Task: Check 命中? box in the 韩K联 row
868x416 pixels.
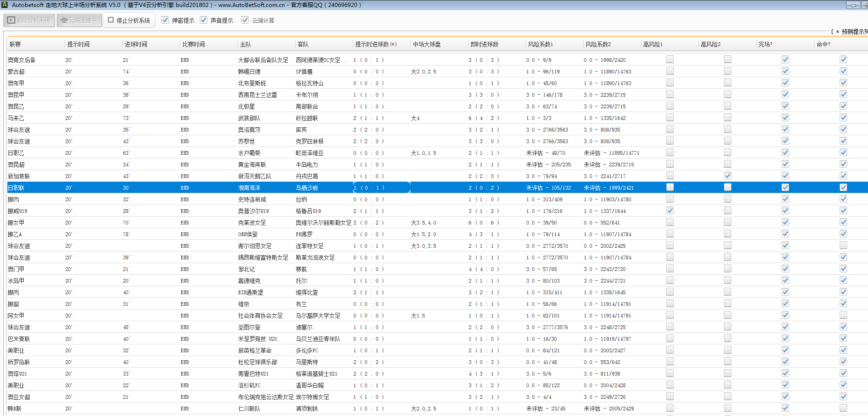Action: click(843, 408)
